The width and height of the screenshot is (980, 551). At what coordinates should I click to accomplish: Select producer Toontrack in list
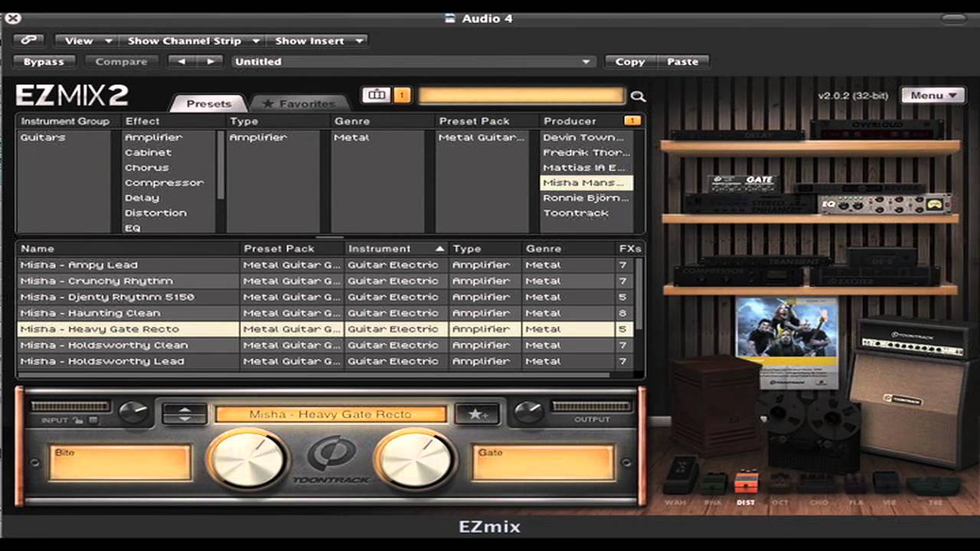click(586, 213)
